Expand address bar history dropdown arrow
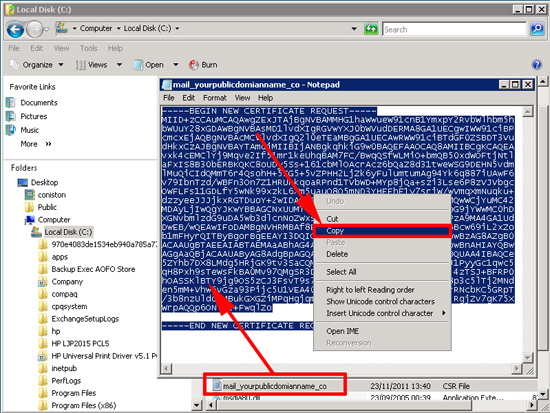The width and height of the screenshot is (550, 413). (354, 29)
